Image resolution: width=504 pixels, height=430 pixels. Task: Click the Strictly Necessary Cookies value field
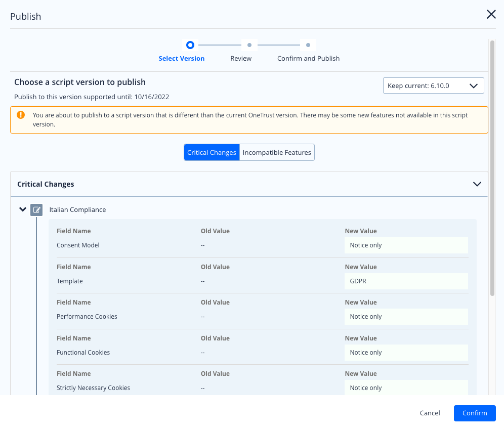[x=406, y=388]
